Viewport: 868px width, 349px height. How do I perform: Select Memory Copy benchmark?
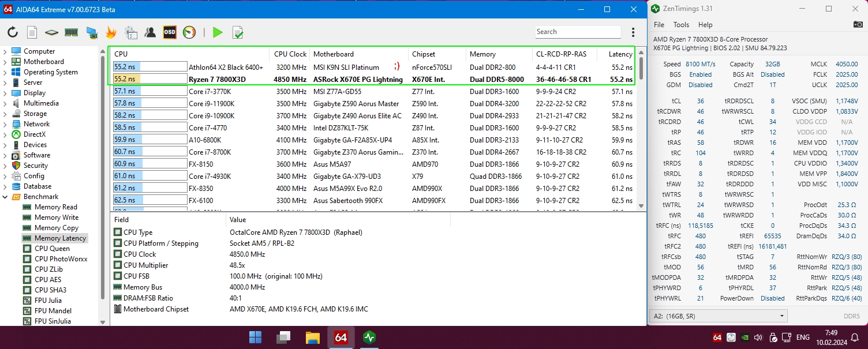56,228
